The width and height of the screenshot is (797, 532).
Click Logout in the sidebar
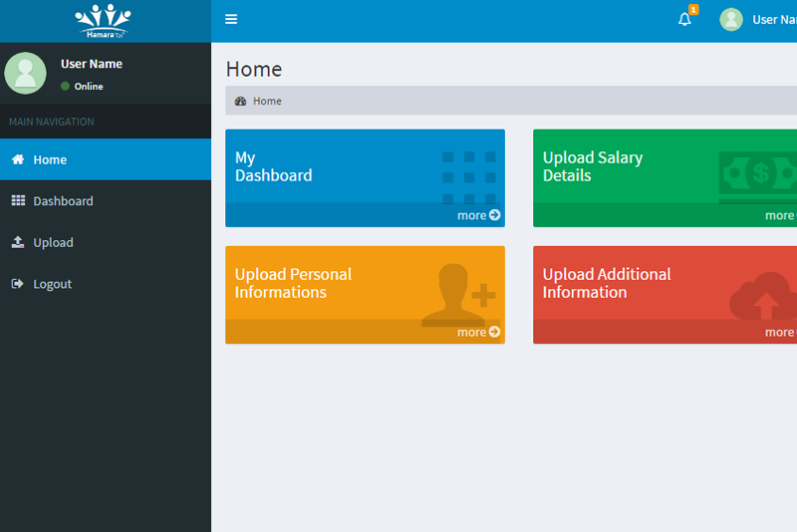[52, 284]
